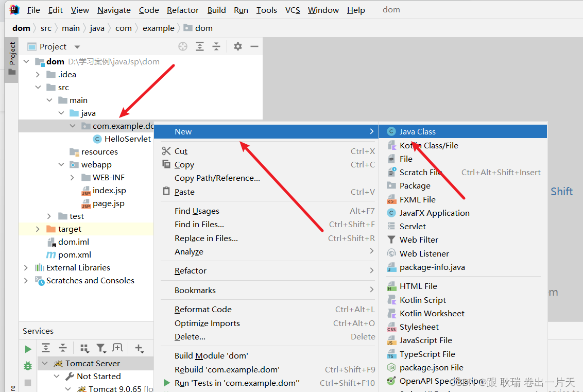Choose Servlet in the New submenu

pyautogui.click(x=412, y=226)
